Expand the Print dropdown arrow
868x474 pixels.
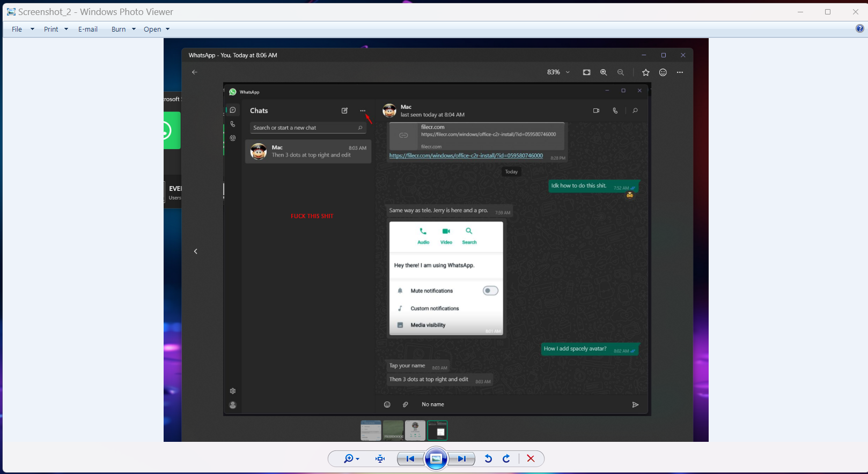[66, 29]
